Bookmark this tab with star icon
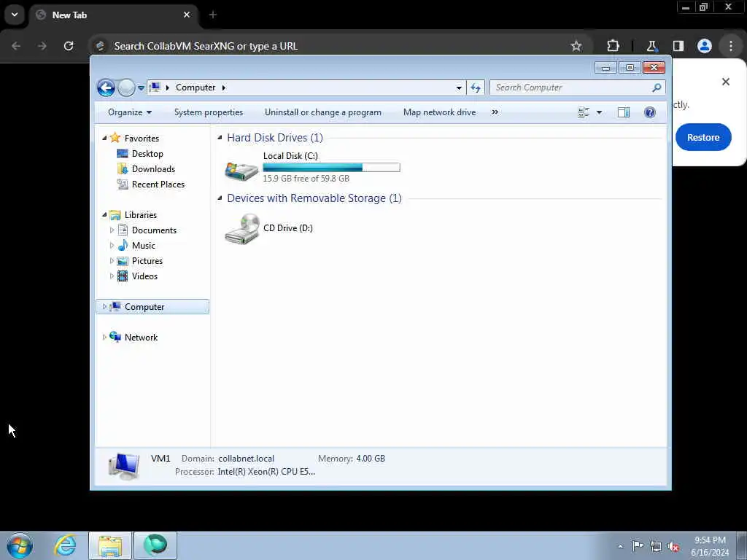 coord(576,46)
